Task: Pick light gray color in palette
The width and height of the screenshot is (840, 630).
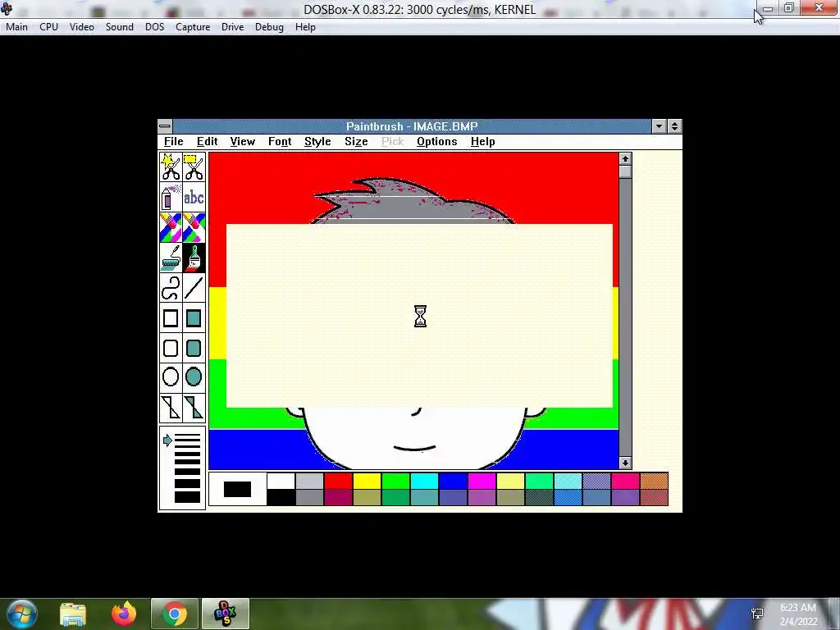Action: 309,481
